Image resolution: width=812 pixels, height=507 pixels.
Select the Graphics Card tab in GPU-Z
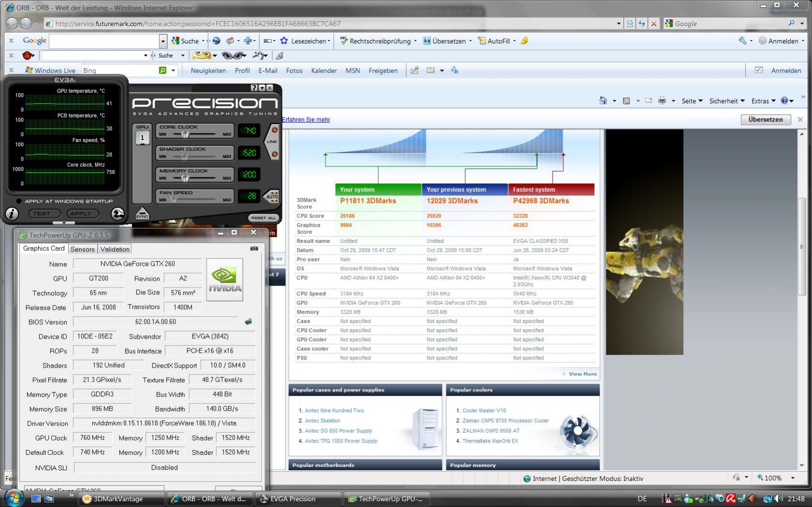coord(44,248)
